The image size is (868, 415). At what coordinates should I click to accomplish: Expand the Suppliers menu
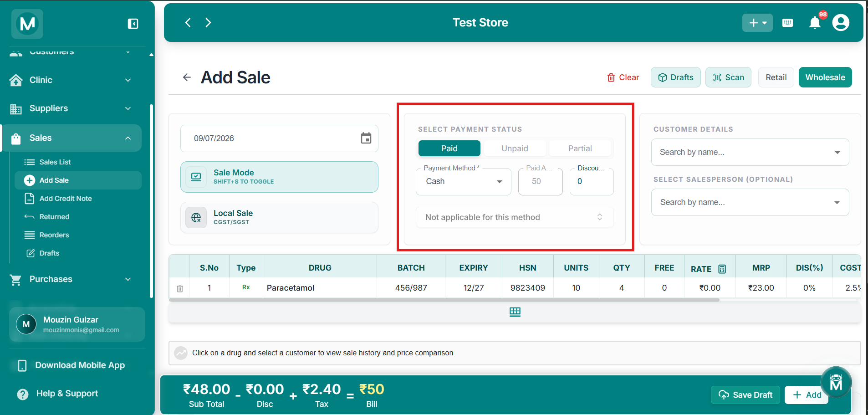pos(71,108)
